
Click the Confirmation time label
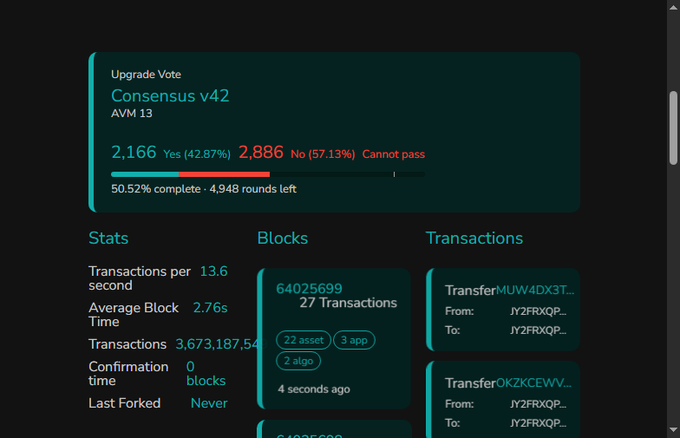coord(128,374)
